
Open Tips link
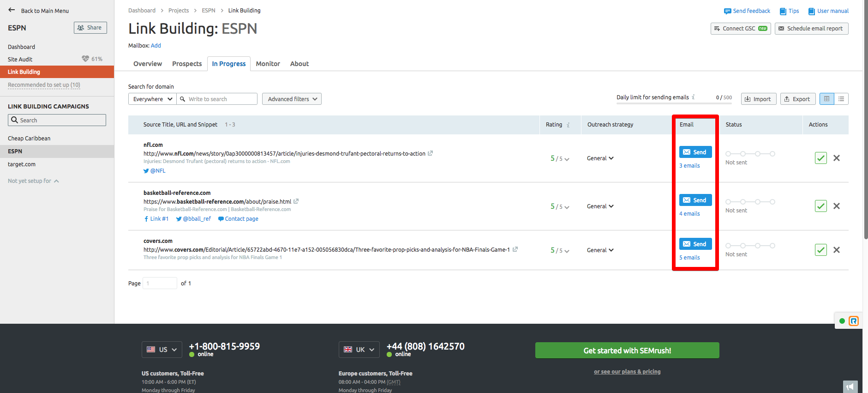[x=789, y=11]
